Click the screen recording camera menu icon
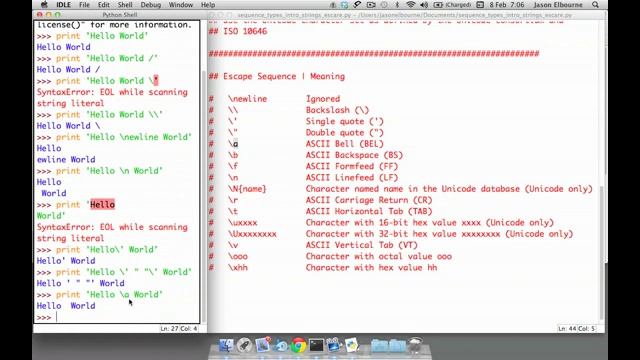Image resolution: width=640 pixels, height=360 pixels. coord(371,5)
